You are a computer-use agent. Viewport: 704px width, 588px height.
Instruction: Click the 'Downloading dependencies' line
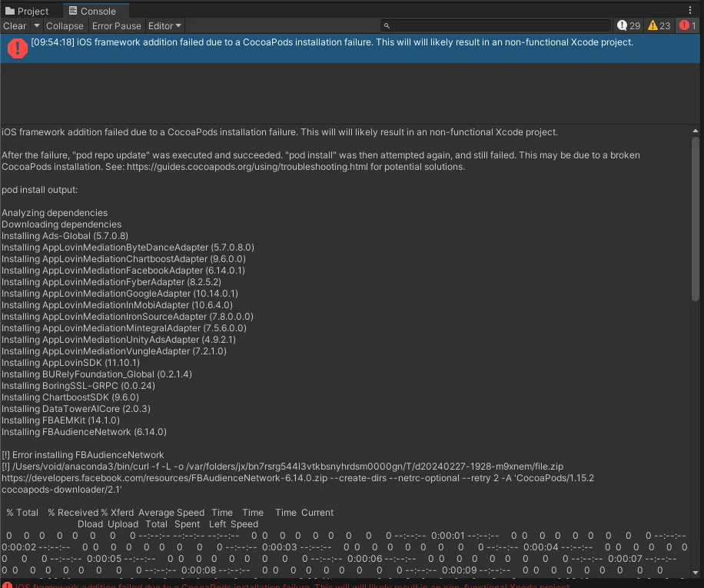pyautogui.click(x=61, y=224)
